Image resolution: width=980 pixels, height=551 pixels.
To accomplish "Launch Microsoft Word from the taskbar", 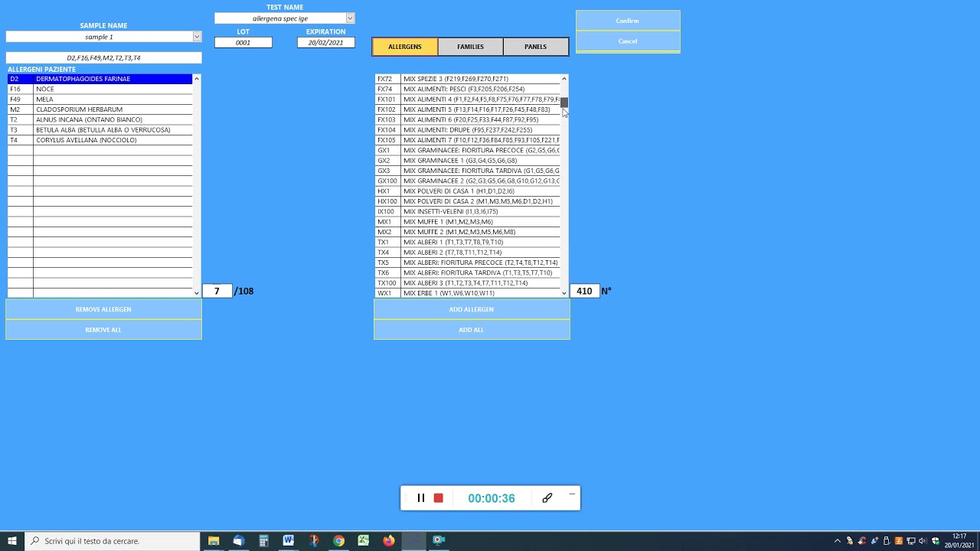I will pyautogui.click(x=289, y=541).
